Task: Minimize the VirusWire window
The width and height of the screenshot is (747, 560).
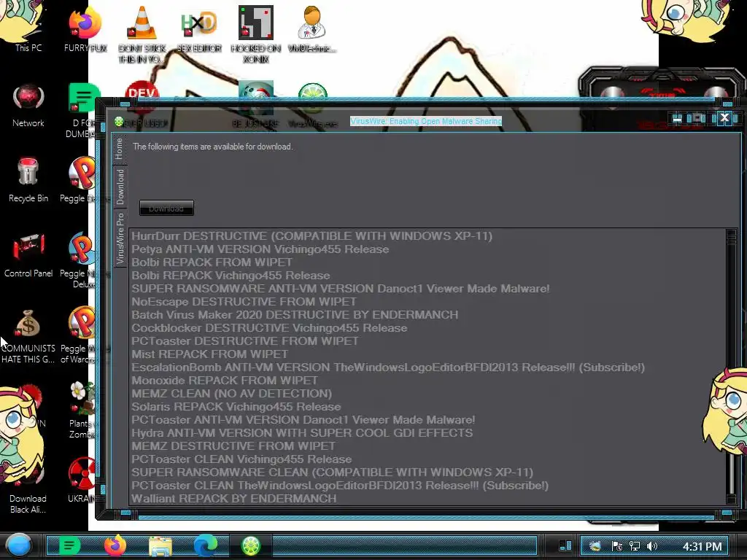Action: point(677,118)
